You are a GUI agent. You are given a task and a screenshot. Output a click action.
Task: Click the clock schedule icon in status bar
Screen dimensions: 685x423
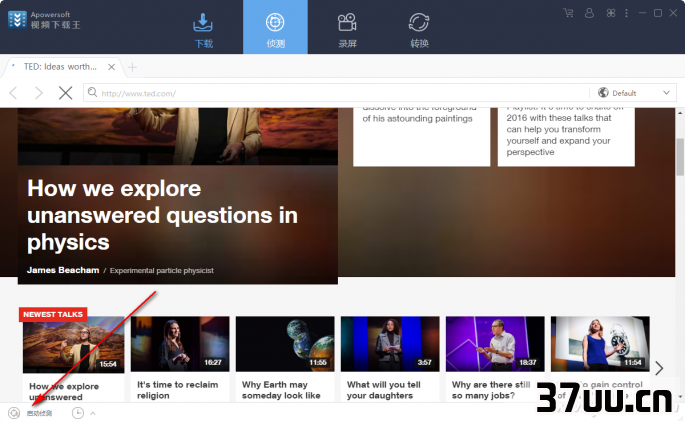(x=77, y=413)
